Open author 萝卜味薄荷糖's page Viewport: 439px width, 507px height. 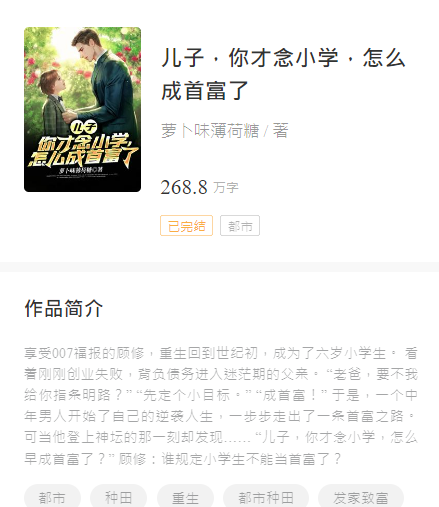point(210,131)
